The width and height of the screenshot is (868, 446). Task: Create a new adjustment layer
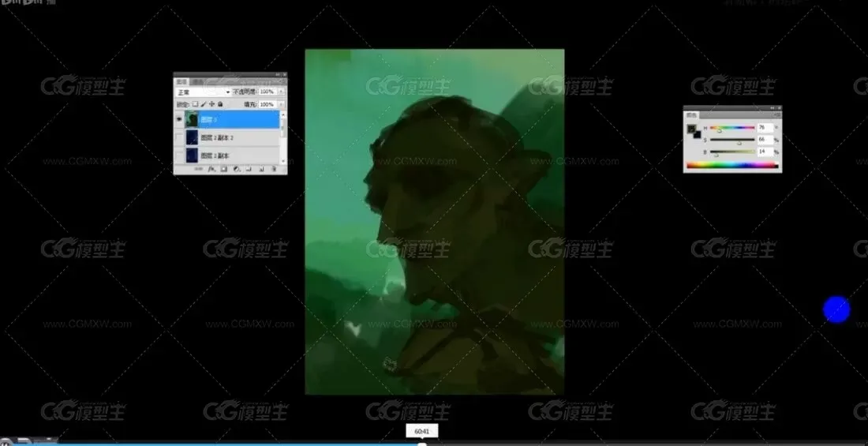pyautogui.click(x=237, y=169)
